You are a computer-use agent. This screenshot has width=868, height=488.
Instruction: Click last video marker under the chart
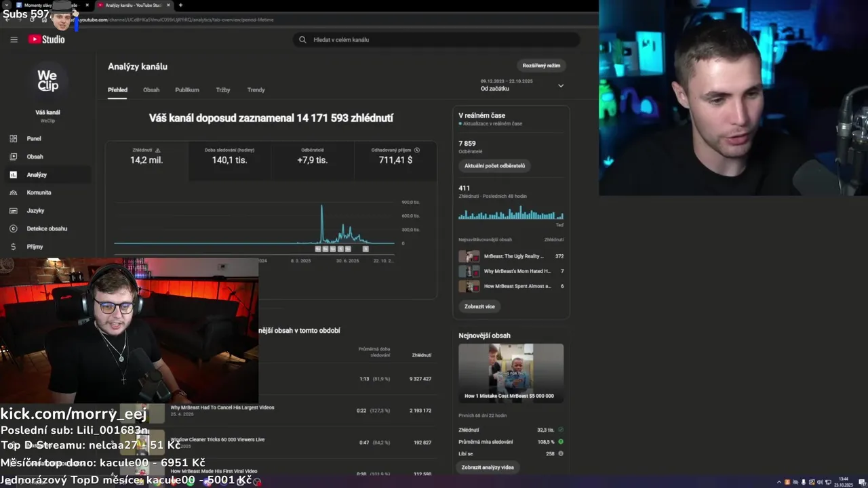point(366,249)
